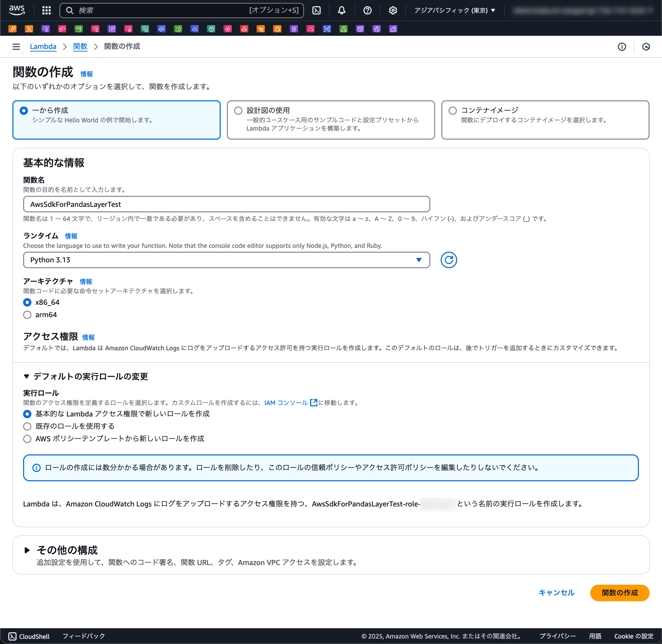This screenshot has width=662, height=644.
Task: Open the AWS services grid menu
Action: 47,10
